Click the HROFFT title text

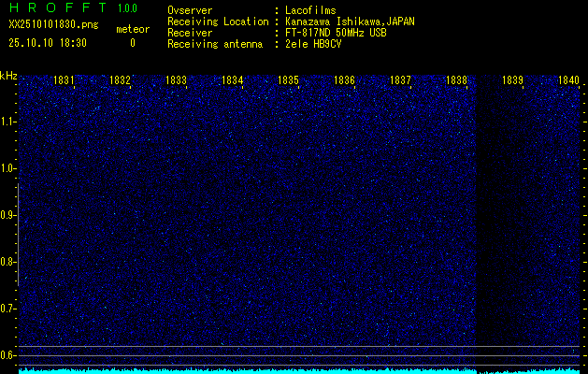[54, 9]
